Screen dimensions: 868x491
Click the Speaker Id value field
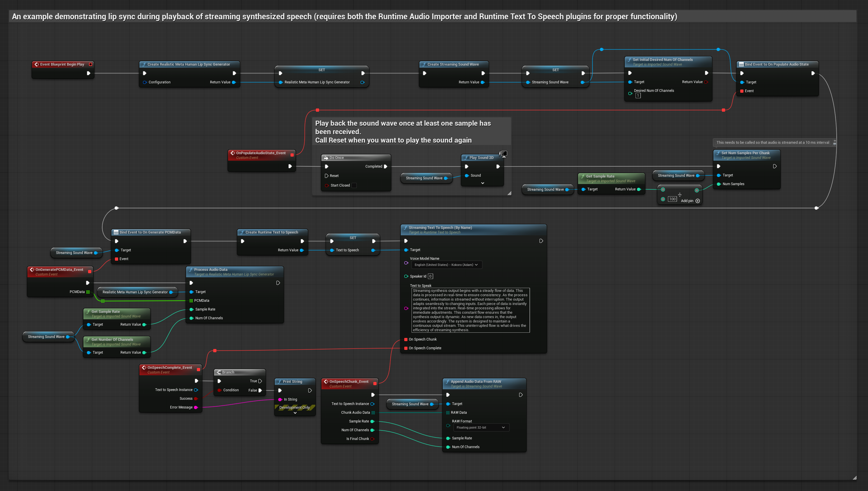pos(430,276)
